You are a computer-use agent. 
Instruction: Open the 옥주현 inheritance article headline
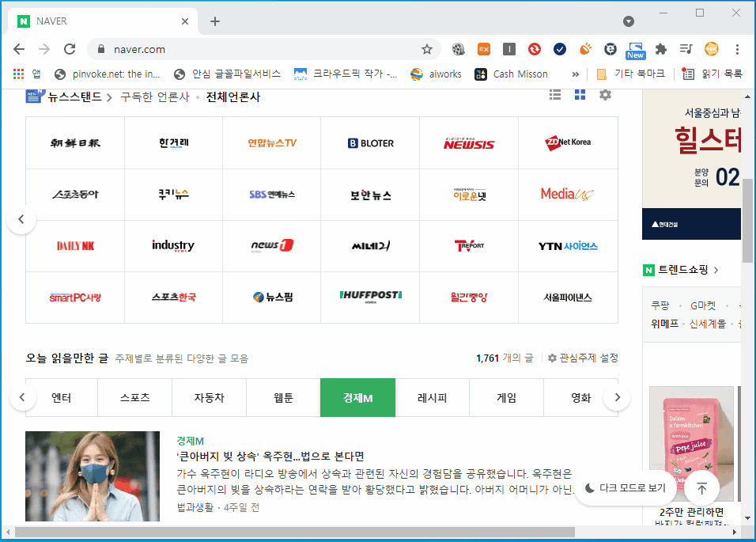click(x=270, y=457)
